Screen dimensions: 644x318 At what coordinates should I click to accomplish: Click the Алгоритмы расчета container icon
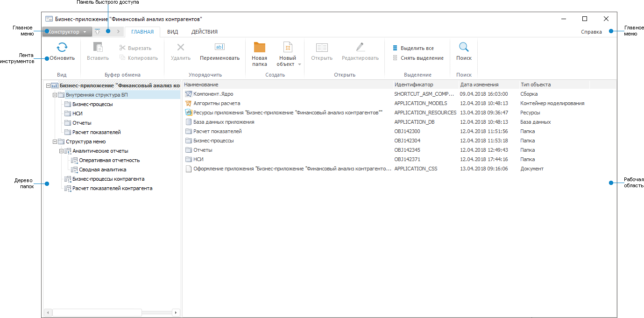tap(189, 103)
